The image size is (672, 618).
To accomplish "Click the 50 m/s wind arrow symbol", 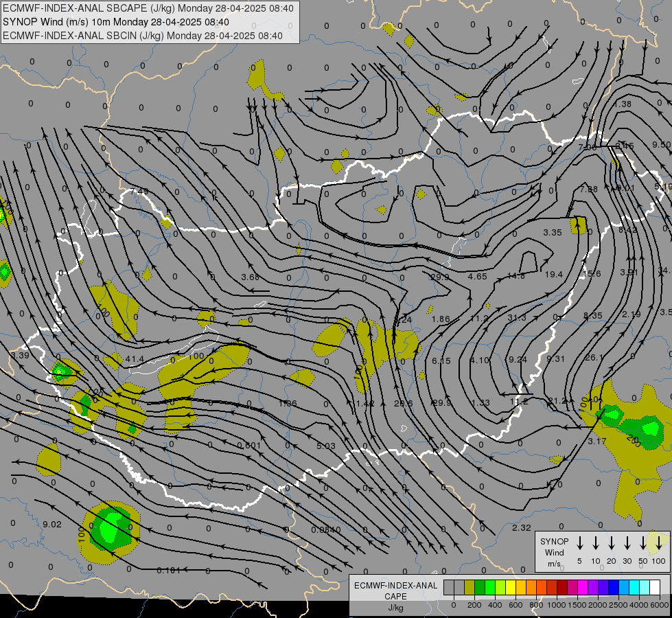I will [643, 542].
